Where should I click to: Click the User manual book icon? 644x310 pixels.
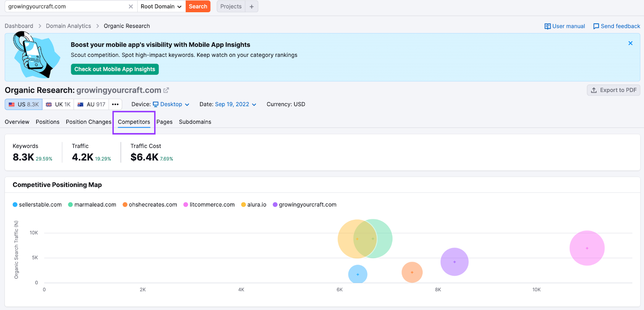point(547,26)
